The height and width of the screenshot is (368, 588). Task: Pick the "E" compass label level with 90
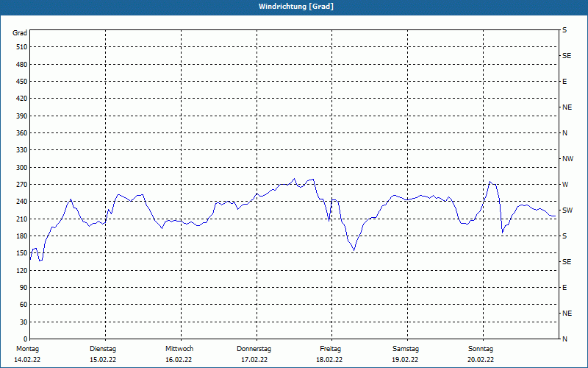(x=564, y=288)
